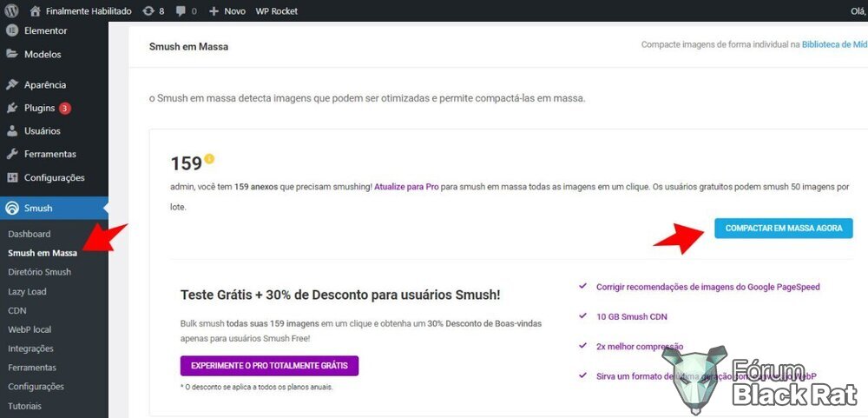Open the Modelos menu label
Viewport: 868px width, 418px height.
pos(43,55)
